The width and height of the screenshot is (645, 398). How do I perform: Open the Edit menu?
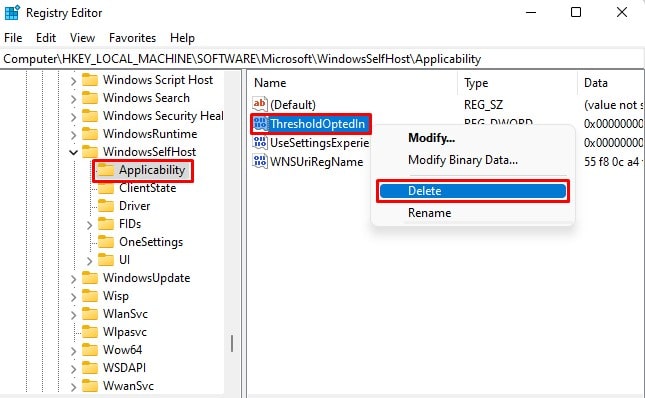46,38
